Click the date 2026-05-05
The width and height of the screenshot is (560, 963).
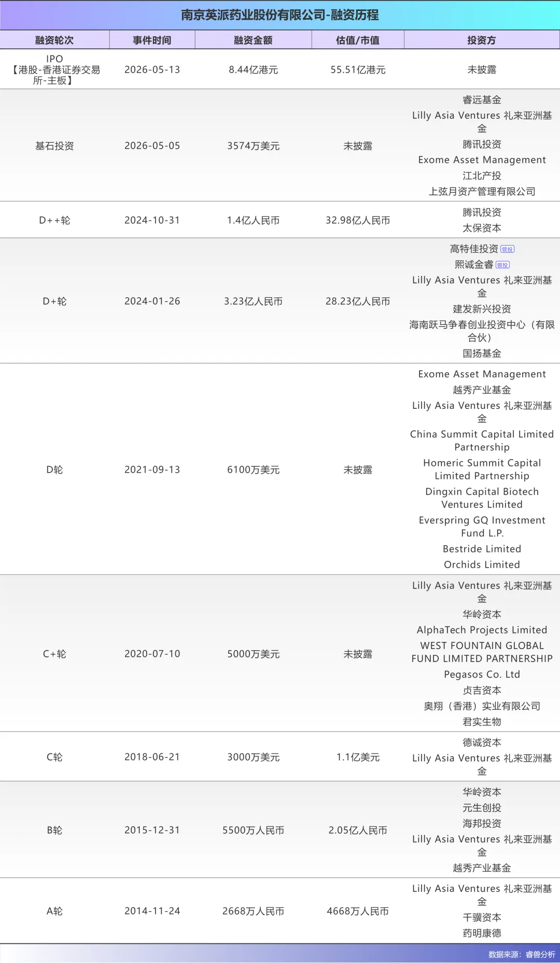coord(152,146)
